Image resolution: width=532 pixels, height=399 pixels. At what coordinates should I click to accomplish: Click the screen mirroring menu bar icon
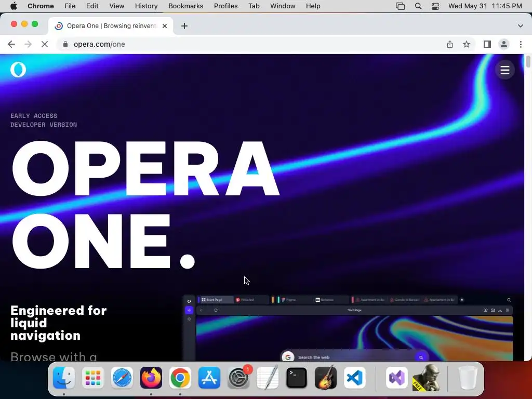pos(401,6)
